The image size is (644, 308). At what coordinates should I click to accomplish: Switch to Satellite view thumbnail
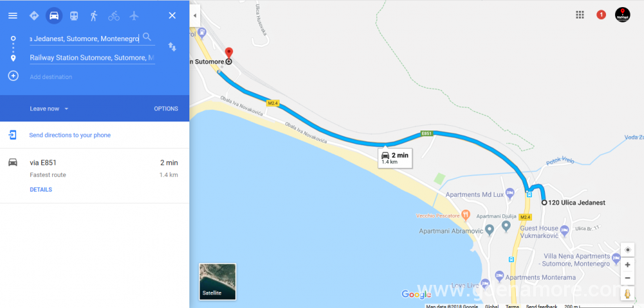click(218, 282)
